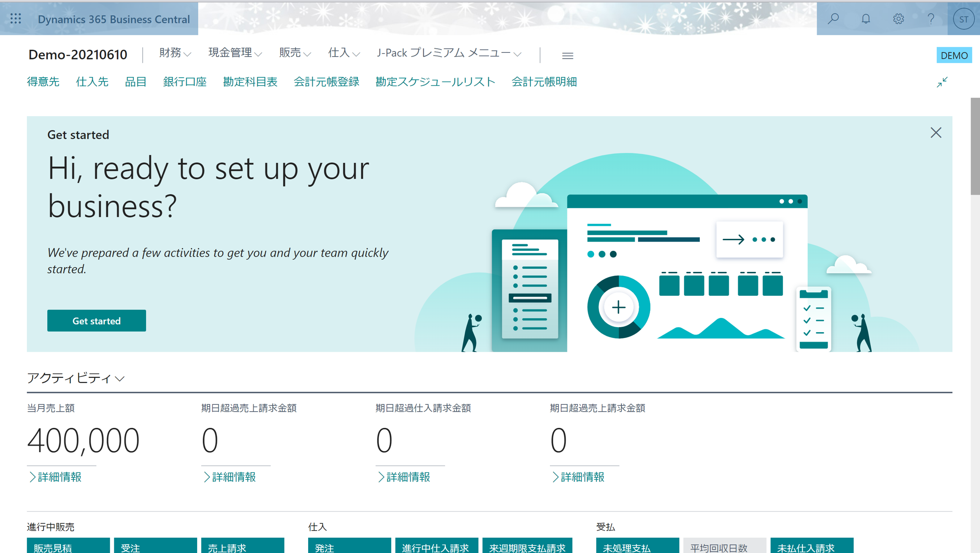Click the Dynamics 365 Business Central title
The image size is (980, 553).
pos(114,19)
